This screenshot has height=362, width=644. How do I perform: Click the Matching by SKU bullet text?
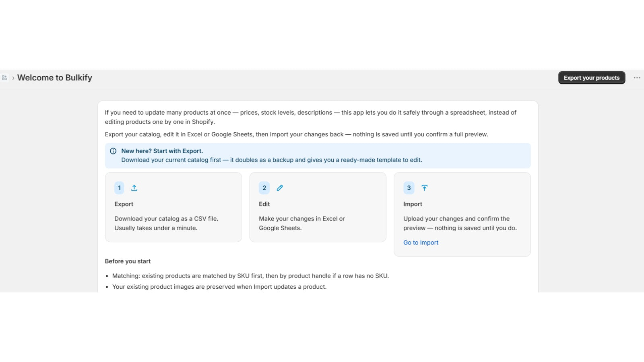(x=250, y=276)
